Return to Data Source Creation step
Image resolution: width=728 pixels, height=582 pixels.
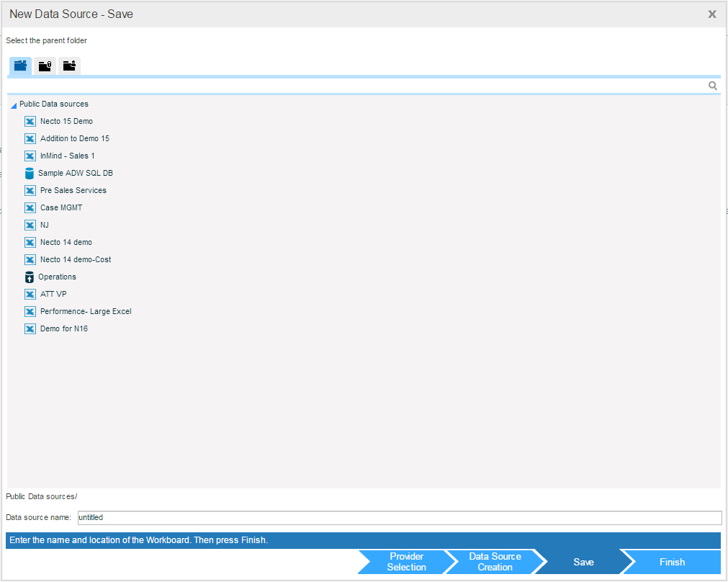tap(494, 562)
